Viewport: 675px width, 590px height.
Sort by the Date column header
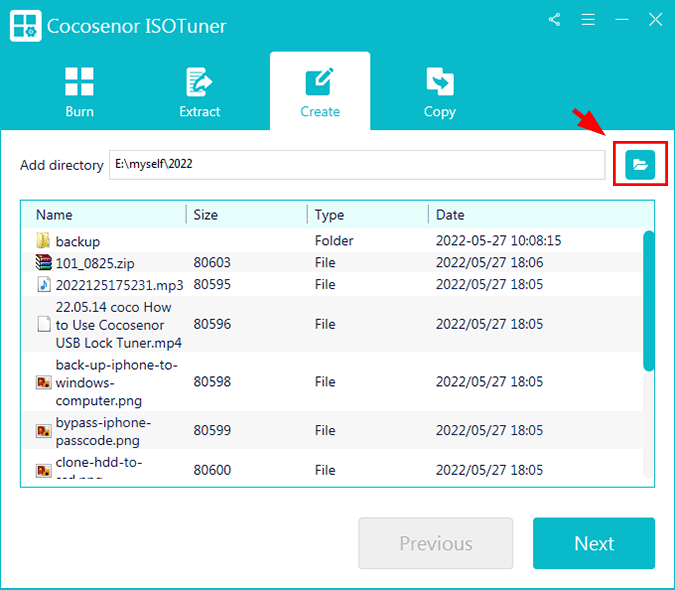point(450,215)
